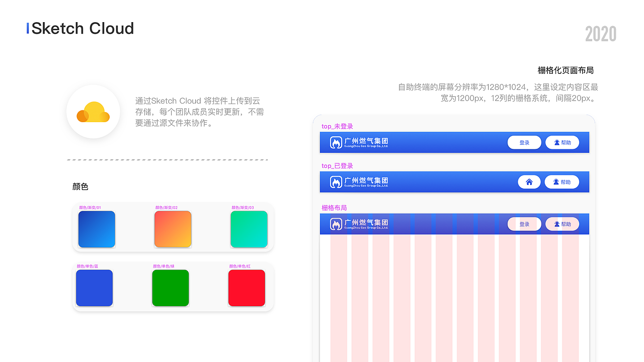The image size is (644, 362).
Task: Click the top_已登录 label
Action: pyautogui.click(x=338, y=166)
